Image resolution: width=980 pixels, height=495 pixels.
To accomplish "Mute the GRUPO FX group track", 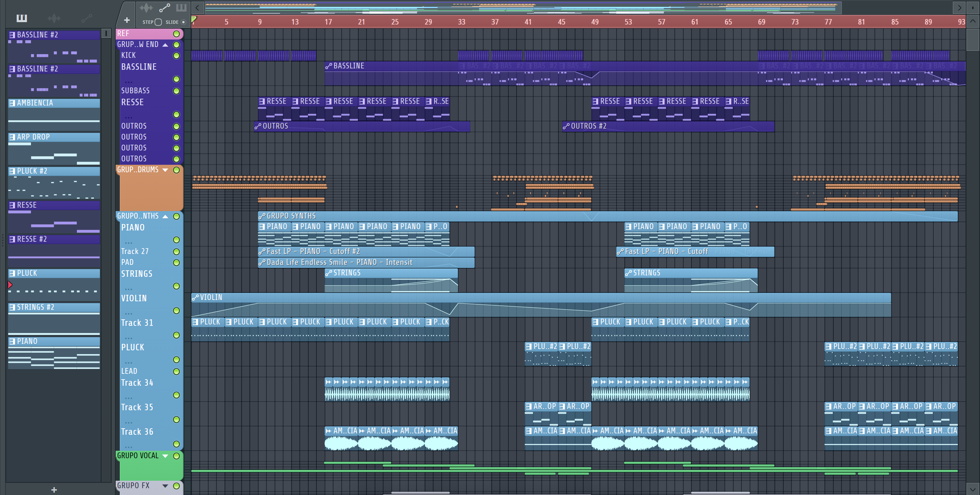I will (176, 486).
